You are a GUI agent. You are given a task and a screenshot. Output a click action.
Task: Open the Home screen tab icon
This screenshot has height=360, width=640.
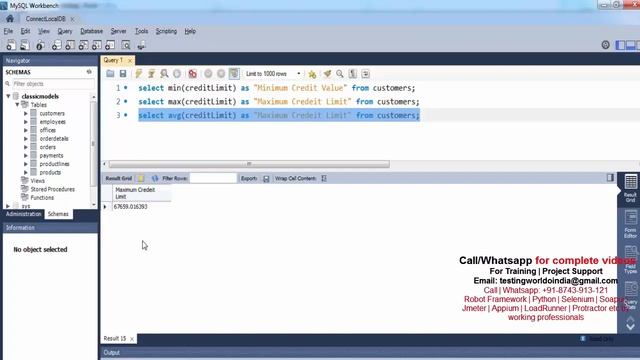10,19
